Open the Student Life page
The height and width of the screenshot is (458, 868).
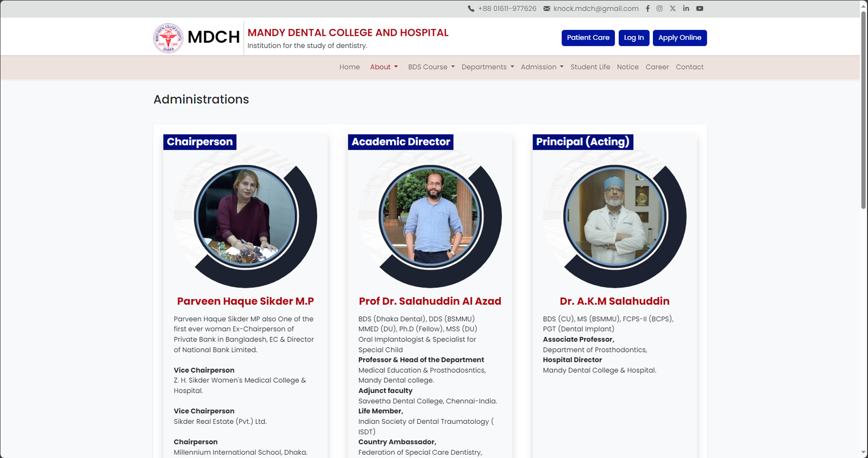(x=590, y=67)
